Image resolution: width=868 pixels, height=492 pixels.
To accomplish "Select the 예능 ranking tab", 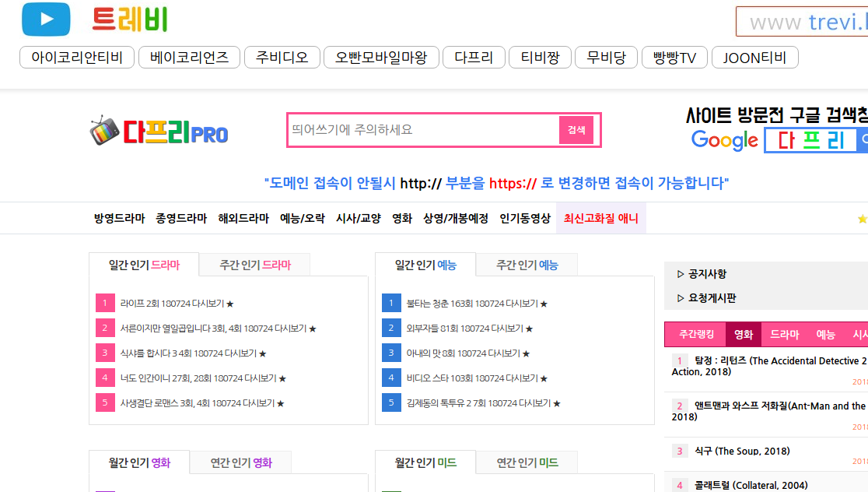I will [x=825, y=334].
